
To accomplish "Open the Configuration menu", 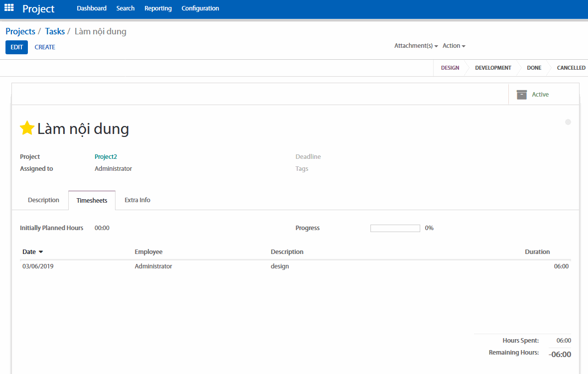I will coord(200,8).
